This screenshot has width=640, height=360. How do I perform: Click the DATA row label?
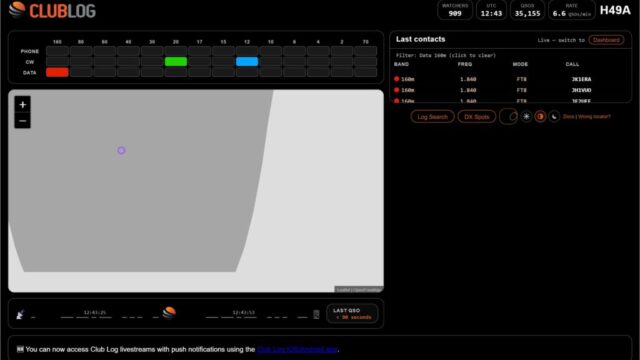pos(30,73)
